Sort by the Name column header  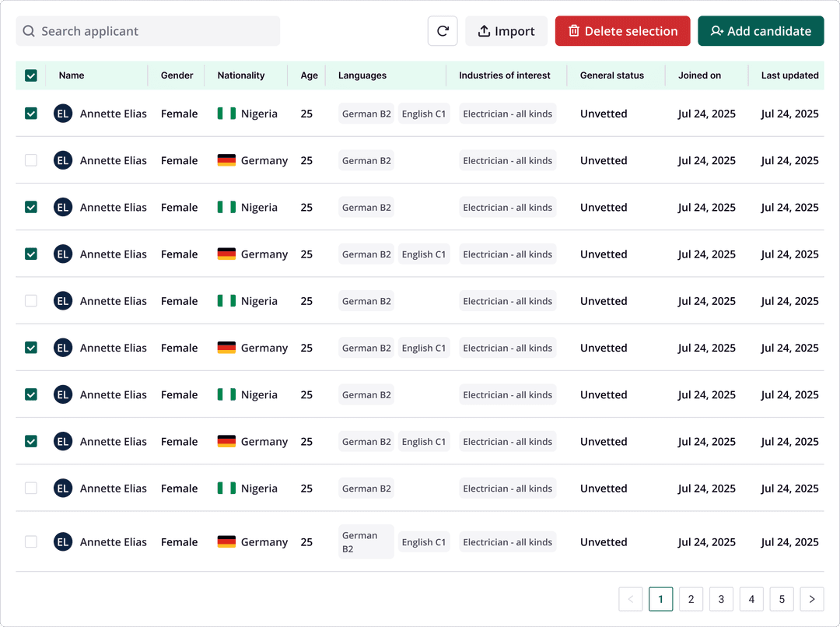pyautogui.click(x=72, y=75)
